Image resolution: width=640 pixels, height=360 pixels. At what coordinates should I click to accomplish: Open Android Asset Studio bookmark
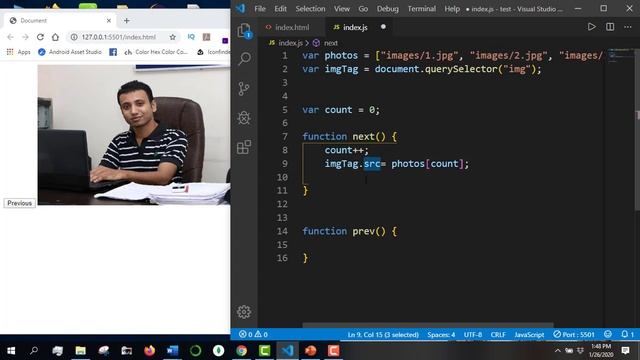[x=70, y=52]
